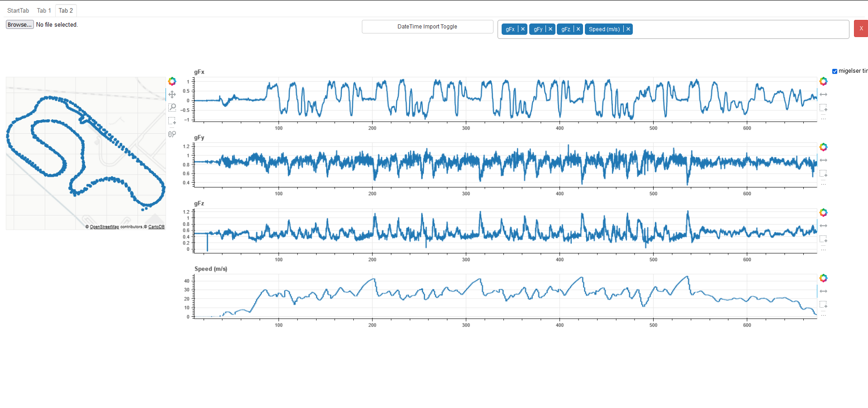Click the Bokeh logo beside the gFy plot
The image size is (868, 408).
(x=823, y=147)
